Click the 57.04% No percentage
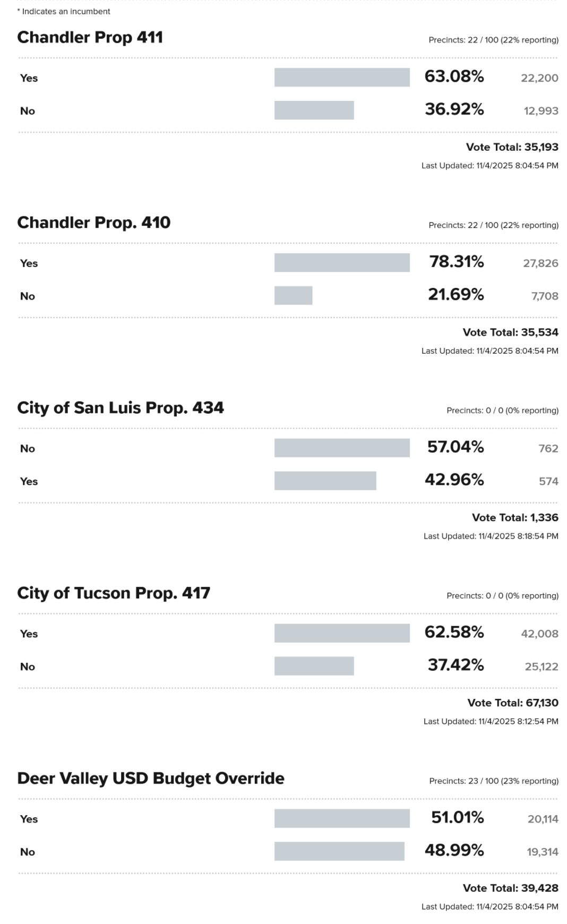The image size is (567, 924). tap(456, 447)
